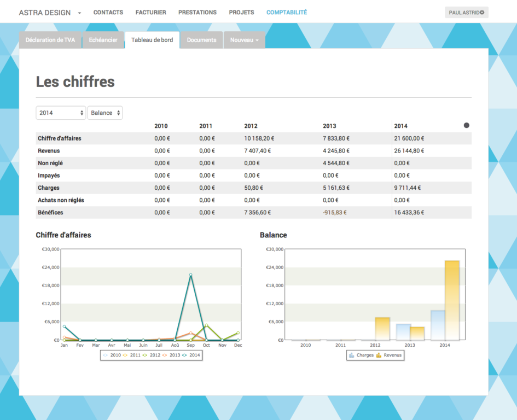Click the Achats non réglés row label
Image resolution: width=517 pixels, height=420 pixels.
coord(61,200)
